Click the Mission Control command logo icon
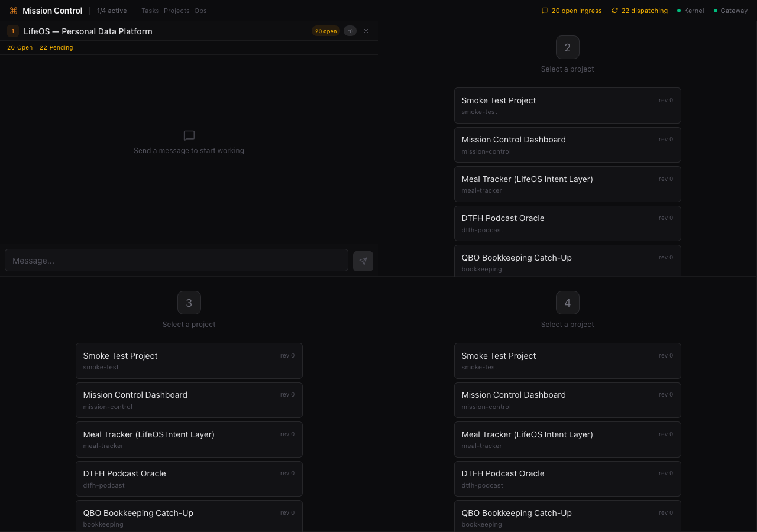The height and width of the screenshot is (532, 757). tap(14, 11)
